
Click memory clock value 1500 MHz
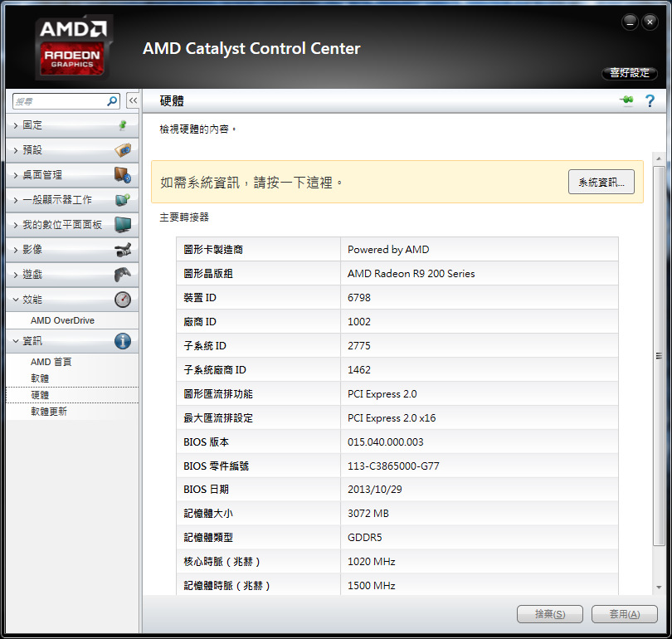point(371,585)
